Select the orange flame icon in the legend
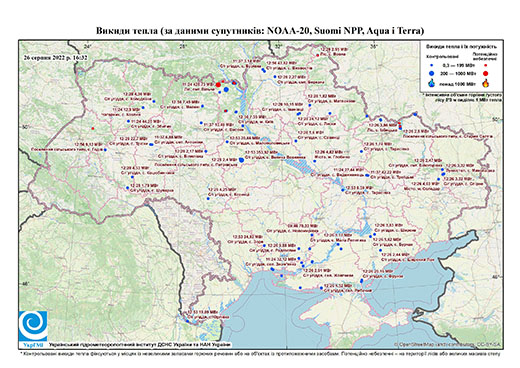 [x=486, y=83]
